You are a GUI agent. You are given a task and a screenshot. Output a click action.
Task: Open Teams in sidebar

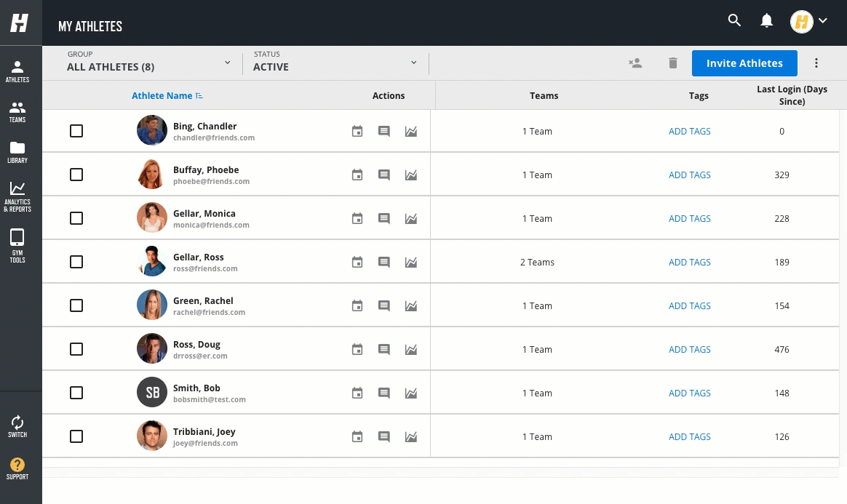pos(17,112)
